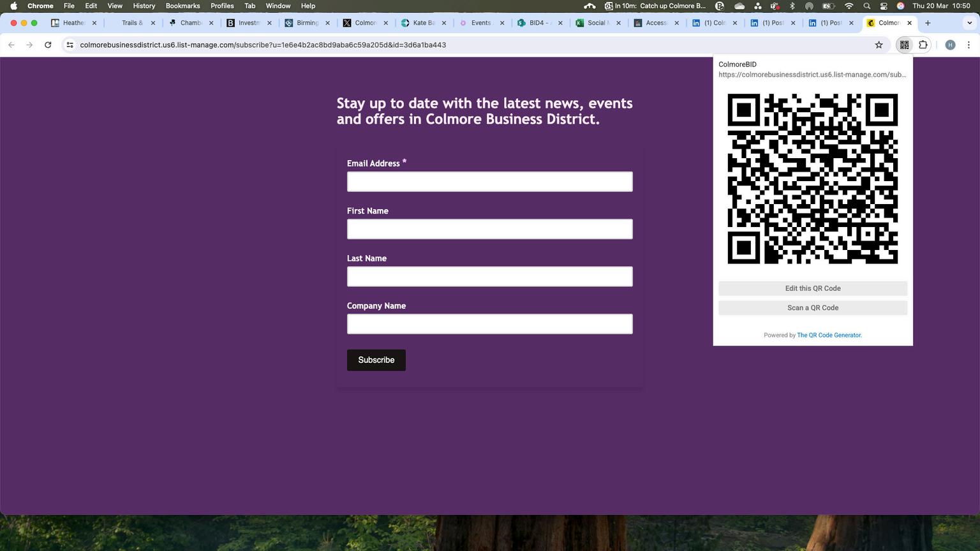Check the battery status icon
Image resolution: width=980 pixels, height=551 pixels.
click(x=828, y=6)
